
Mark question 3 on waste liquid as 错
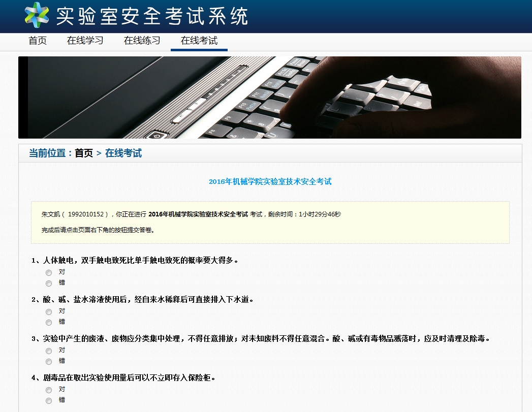click(49, 362)
